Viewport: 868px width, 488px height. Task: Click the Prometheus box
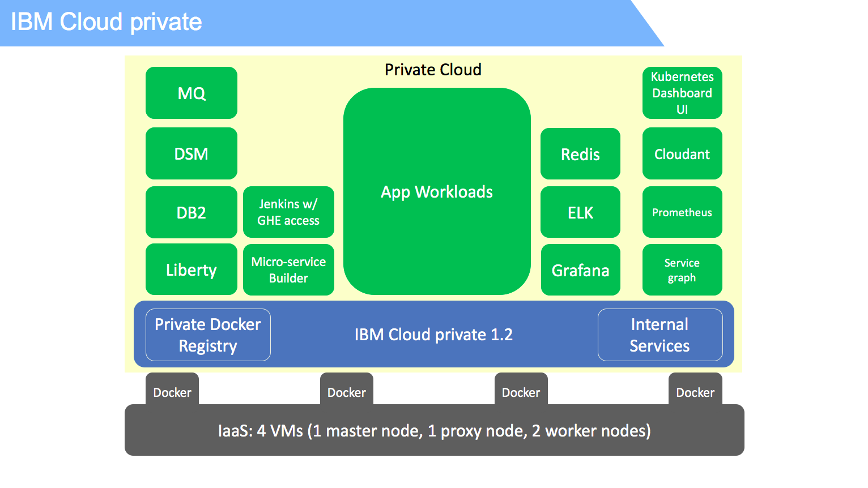[682, 212]
